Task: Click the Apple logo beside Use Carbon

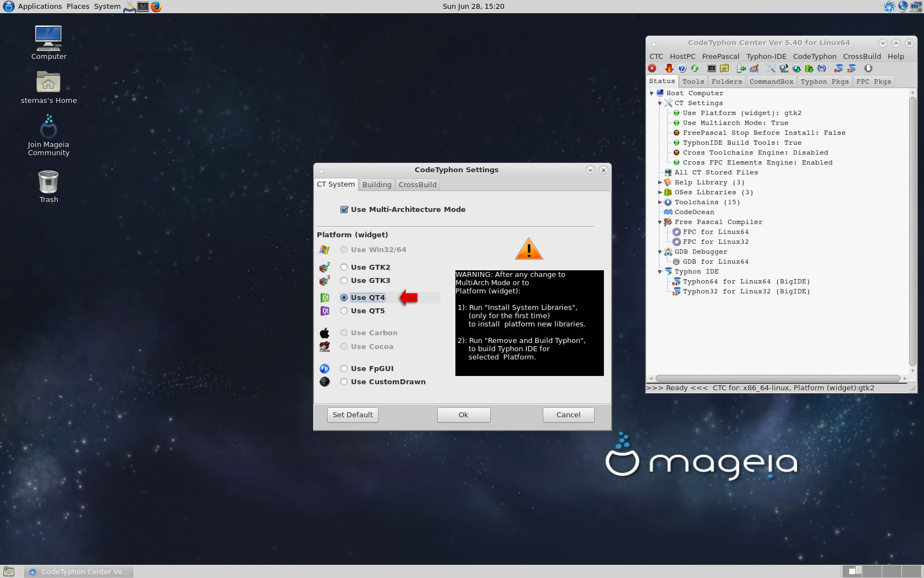Action: coord(324,333)
